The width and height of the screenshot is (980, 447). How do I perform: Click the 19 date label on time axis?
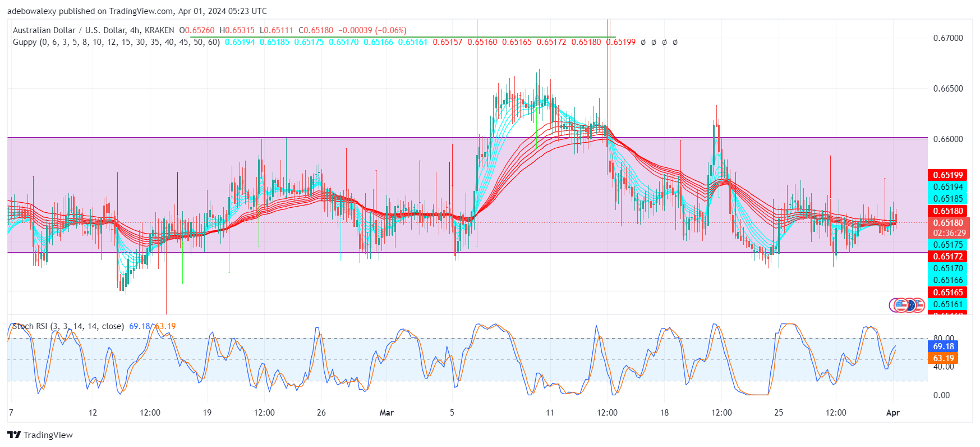click(x=207, y=413)
